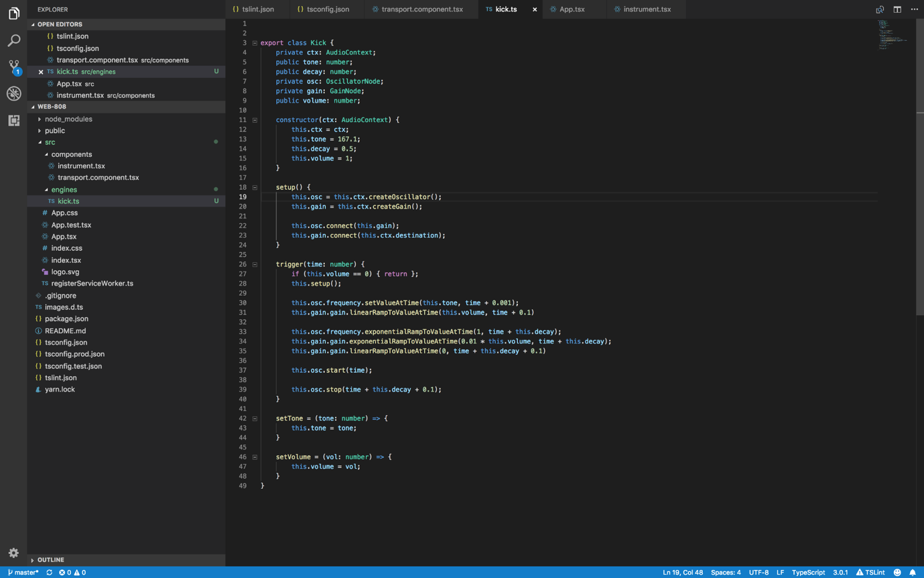Click the Manage gear icon
Image resolution: width=924 pixels, height=578 pixels.
point(13,553)
